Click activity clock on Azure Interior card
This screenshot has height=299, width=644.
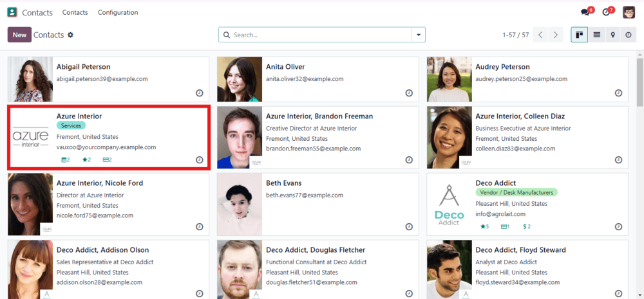coord(200,160)
